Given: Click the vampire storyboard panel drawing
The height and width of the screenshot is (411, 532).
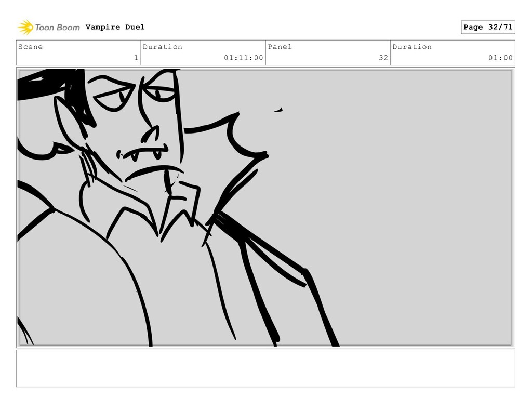Looking at the screenshot, I should 265,207.
